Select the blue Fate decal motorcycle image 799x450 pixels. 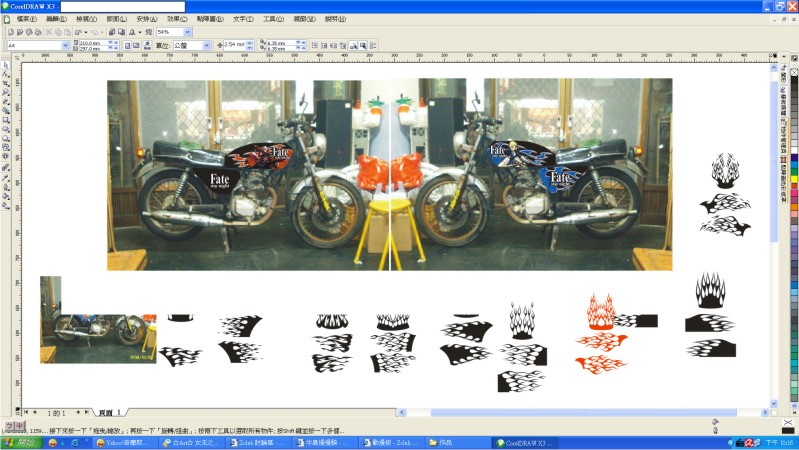531,174
